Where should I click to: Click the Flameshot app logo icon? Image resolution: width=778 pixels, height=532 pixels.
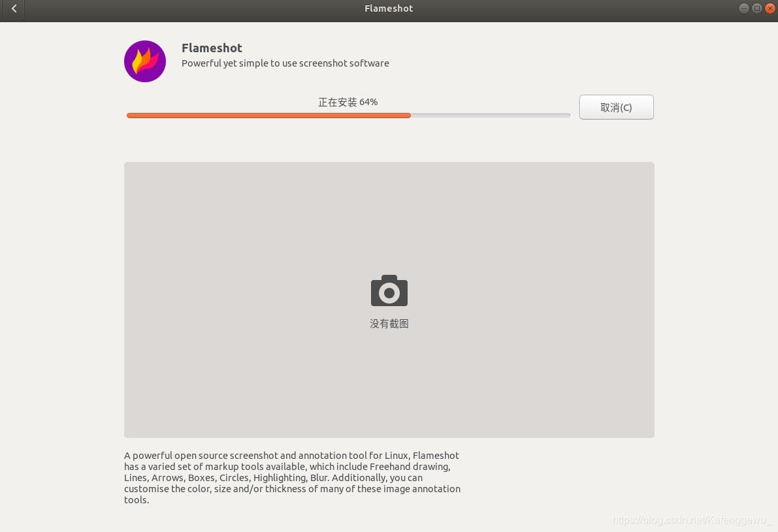145,61
